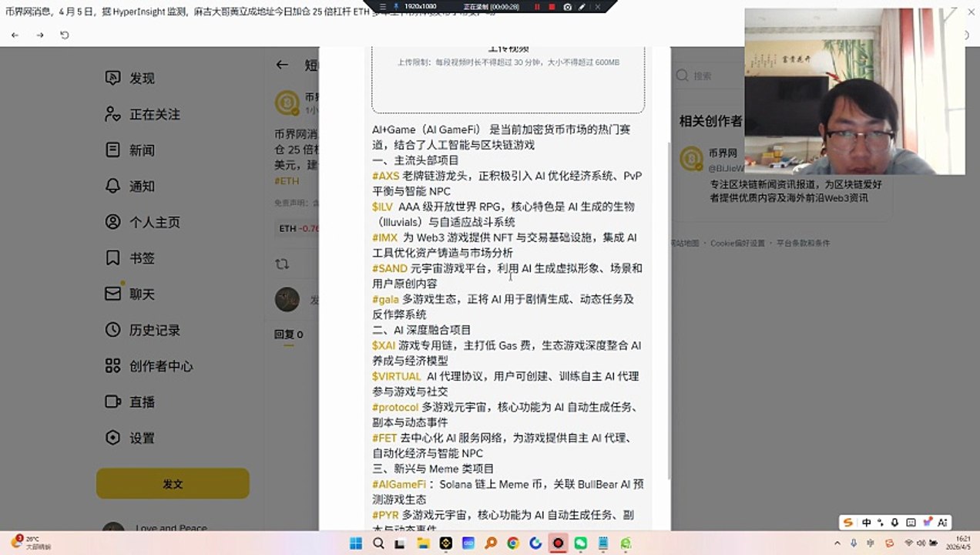This screenshot has width=980, height=555.
Task: Click the #PYR hashtag
Action: pos(385,515)
